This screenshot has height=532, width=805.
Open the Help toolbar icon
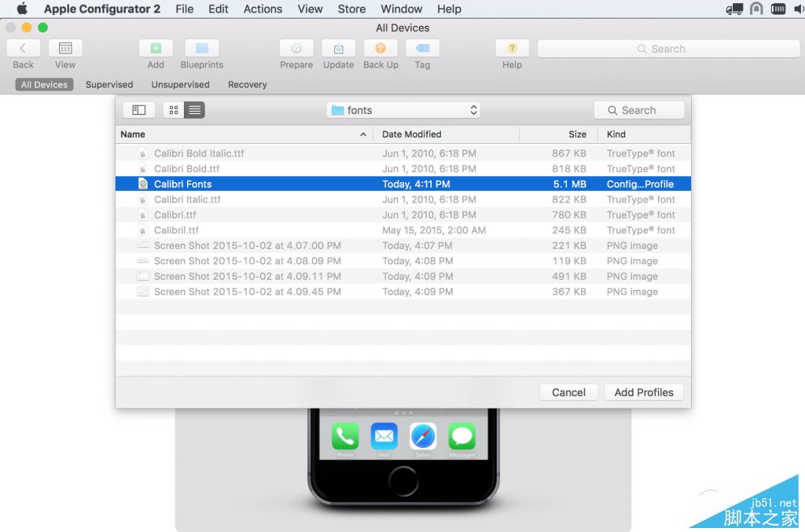coord(512,48)
